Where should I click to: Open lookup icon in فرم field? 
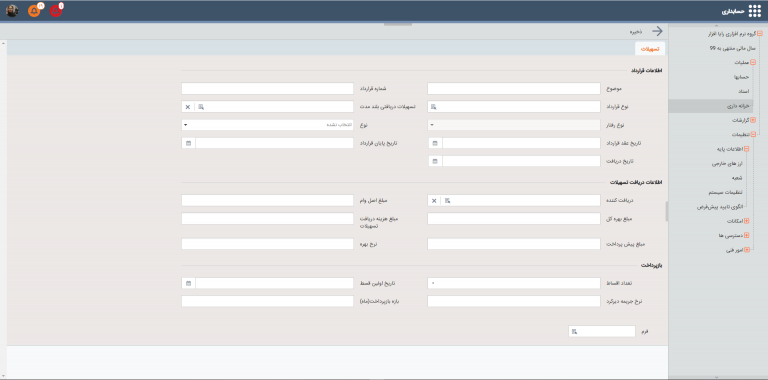[x=574, y=332]
